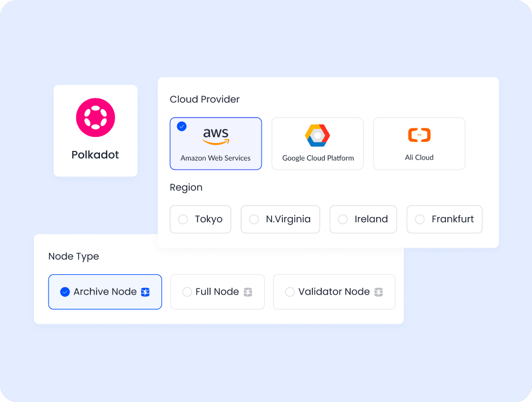The width and height of the screenshot is (532, 402).
Task: Click the Tokyo label text
Action: pos(208,219)
